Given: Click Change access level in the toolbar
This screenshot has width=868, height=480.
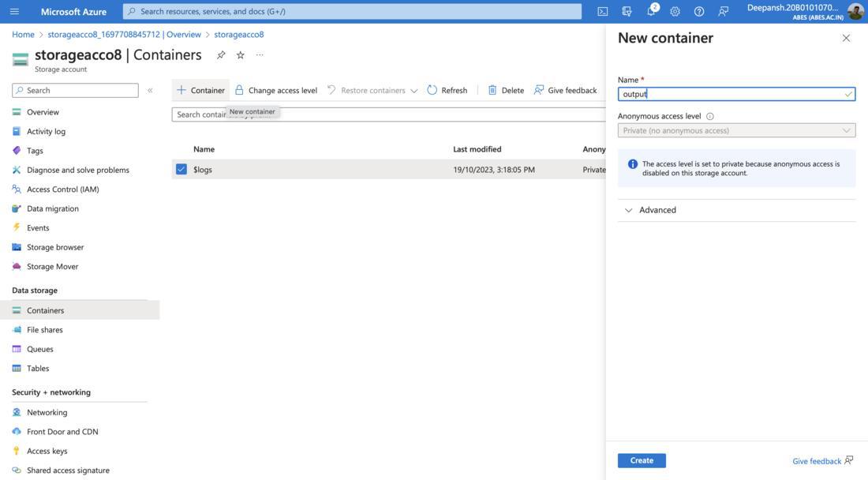Looking at the screenshot, I should pos(276,90).
